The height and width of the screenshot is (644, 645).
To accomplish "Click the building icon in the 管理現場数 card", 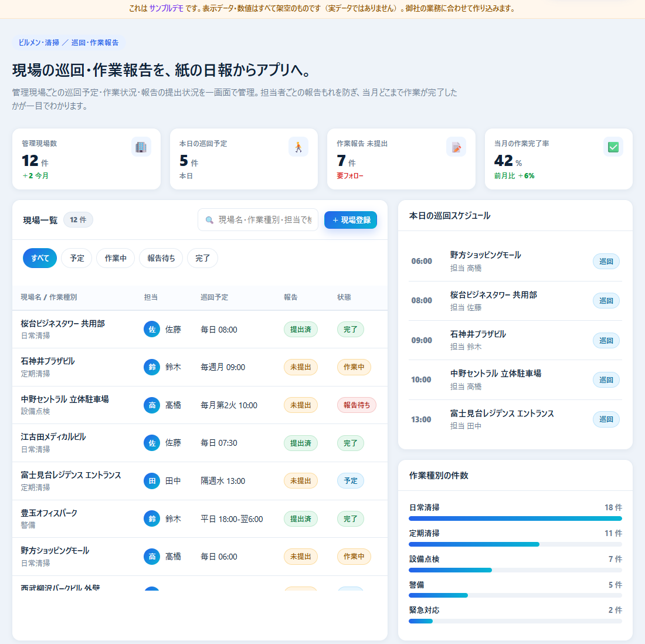I will pyautogui.click(x=141, y=147).
